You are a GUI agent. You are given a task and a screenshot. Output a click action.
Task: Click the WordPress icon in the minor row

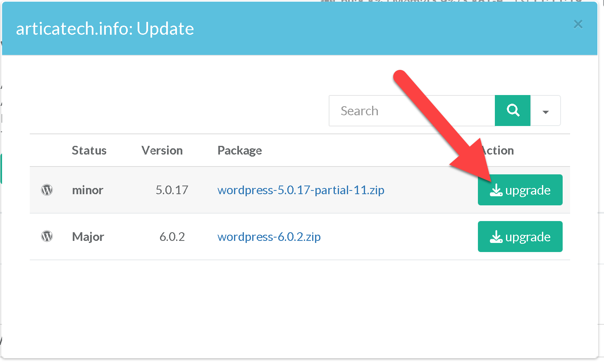[x=47, y=190]
